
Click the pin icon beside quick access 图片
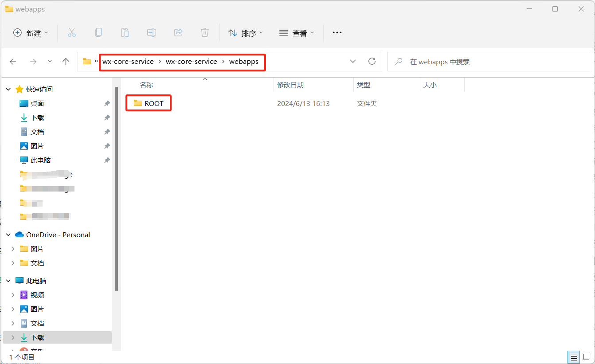coord(107,146)
